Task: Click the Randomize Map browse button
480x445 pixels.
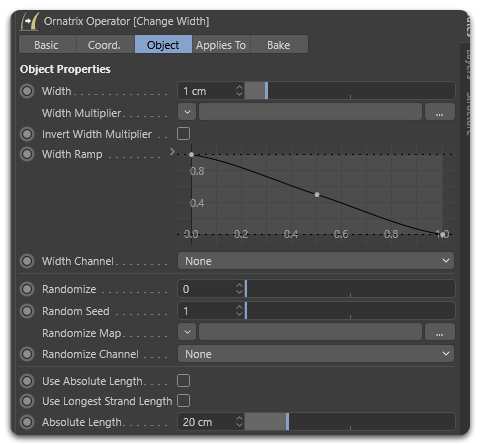Action: pos(440,332)
